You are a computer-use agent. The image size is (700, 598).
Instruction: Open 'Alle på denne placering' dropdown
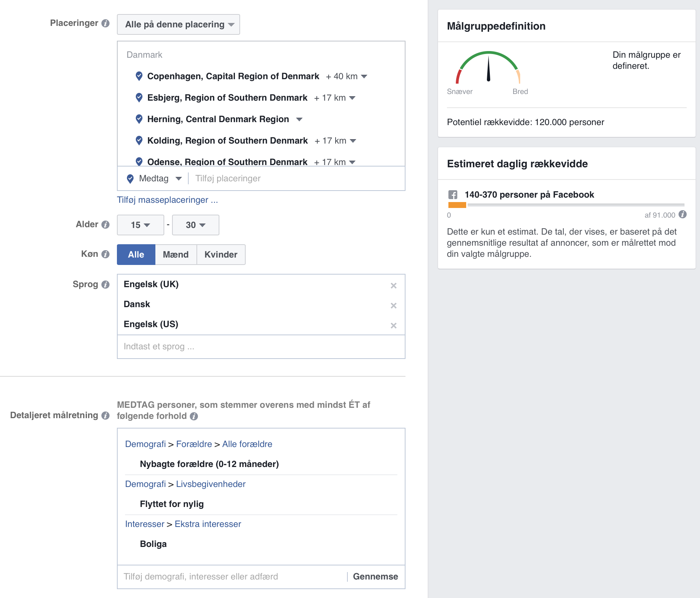(x=178, y=24)
